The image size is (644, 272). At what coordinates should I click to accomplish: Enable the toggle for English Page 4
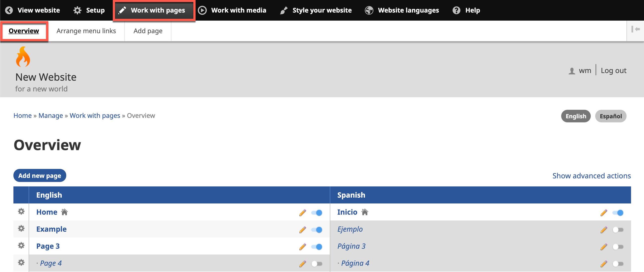tap(317, 264)
